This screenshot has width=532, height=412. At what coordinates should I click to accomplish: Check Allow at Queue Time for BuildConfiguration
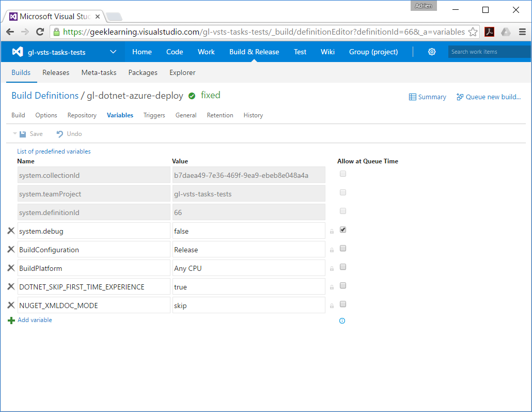[343, 248]
